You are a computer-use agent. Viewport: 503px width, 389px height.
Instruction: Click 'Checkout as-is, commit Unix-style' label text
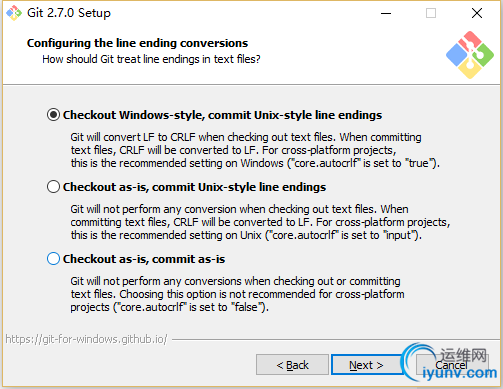pos(194,187)
